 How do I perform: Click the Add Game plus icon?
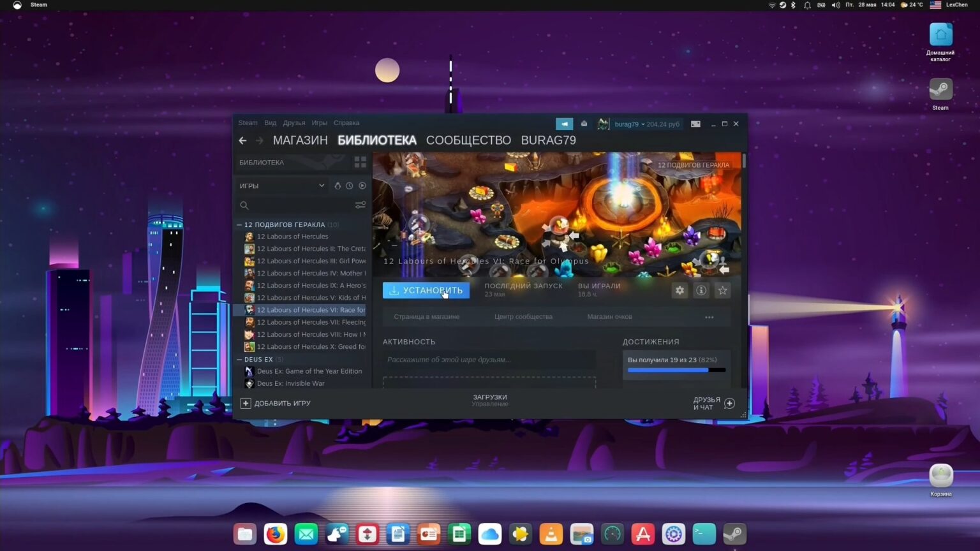click(x=246, y=403)
